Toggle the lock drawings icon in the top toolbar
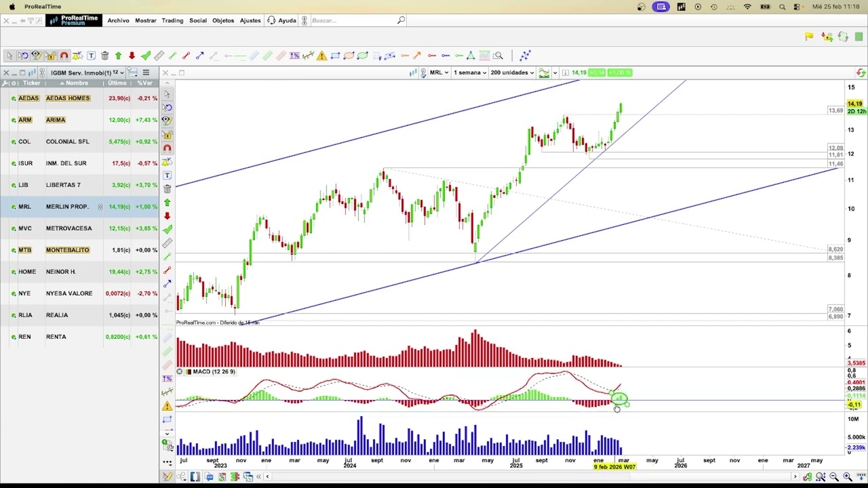The height and width of the screenshot is (488, 868). point(50,56)
